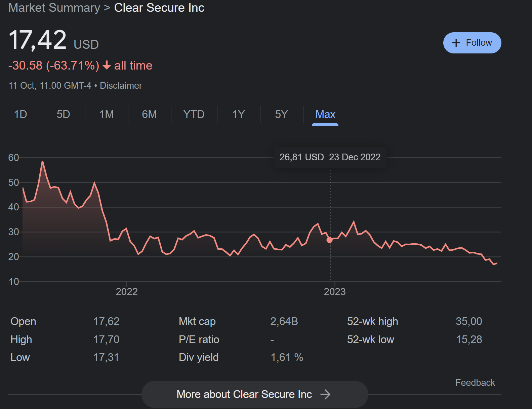The image size is (532, 409).
Task: Click the Open value 17,62
Action: pyautogui.click(x=106, y=321)
